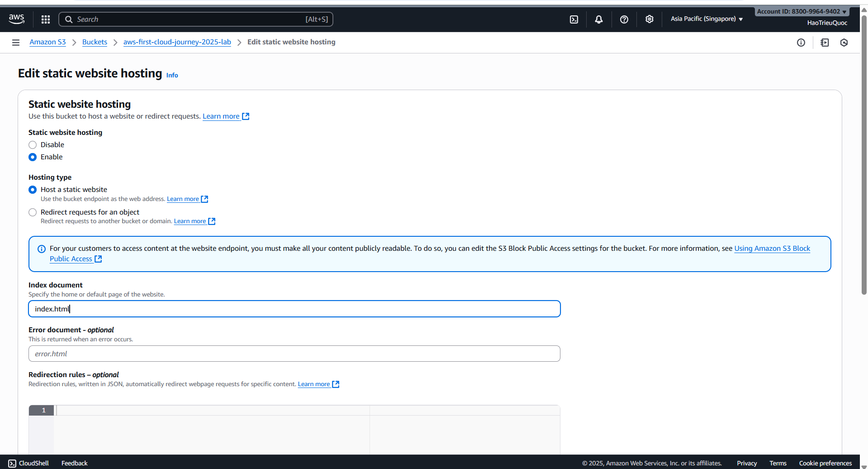The image size is (868, 469).
Task: Open the hamburger navigation menu
Action: (15, 42)
